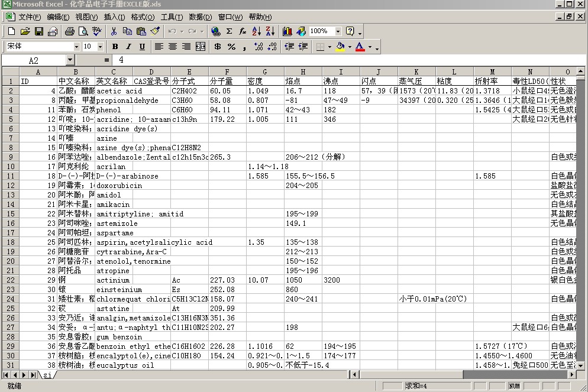Click the column F header
588x392 pixels.
(x=227, y=72)
